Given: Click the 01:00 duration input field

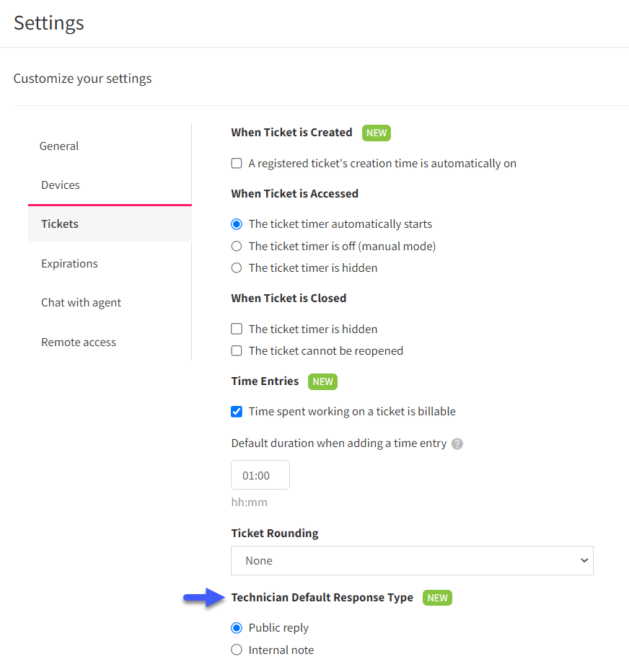Looking at the screenshot, I should pos(260,474).
